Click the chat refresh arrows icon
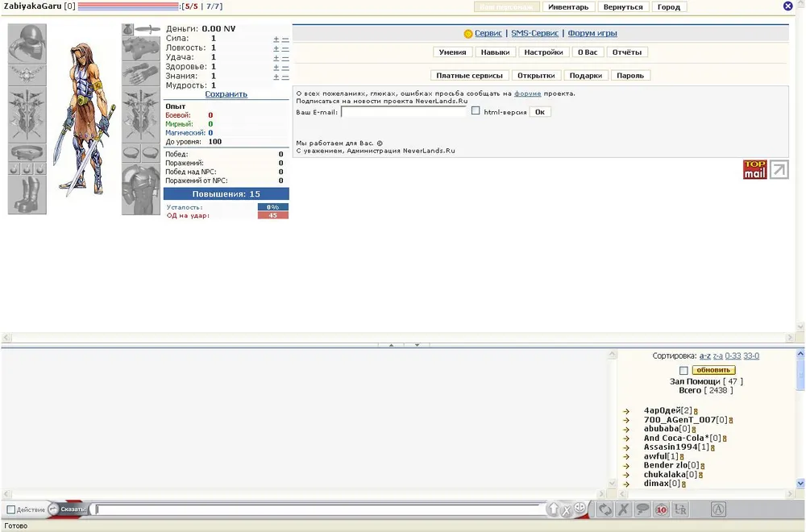The height and width of the screenshot is (532, 806). [604, 509]
